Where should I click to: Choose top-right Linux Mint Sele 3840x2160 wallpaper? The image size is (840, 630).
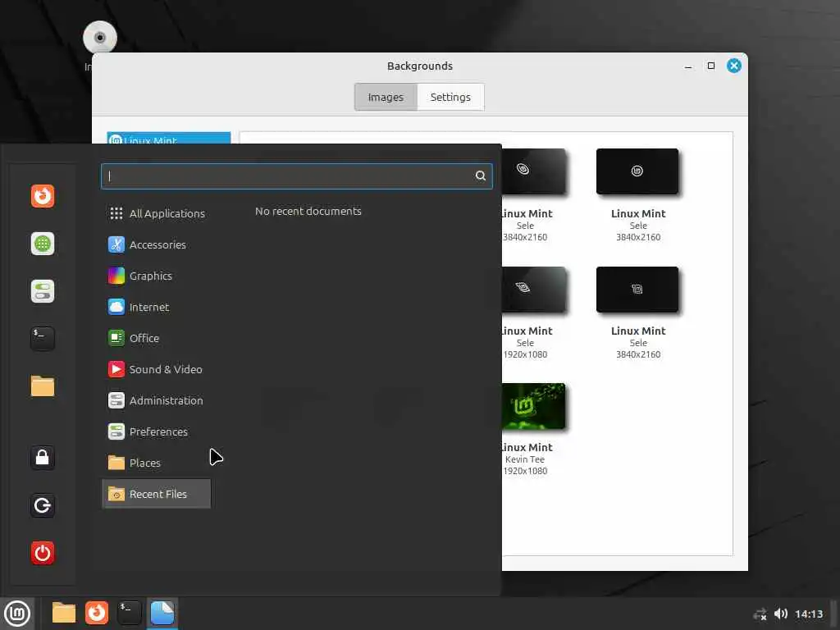[x=637, y=171]
